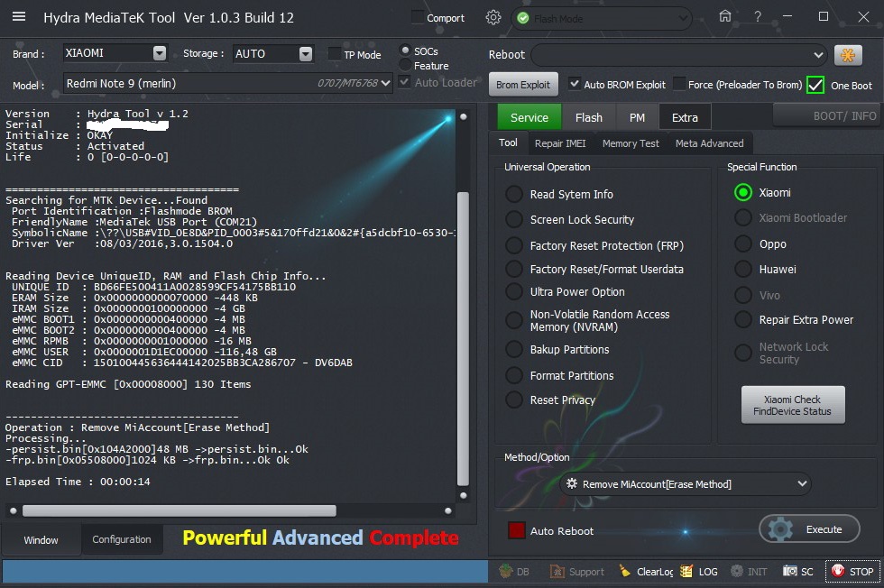Select Screen Lock Security option

pyautogui.click(x=514, y=220)
